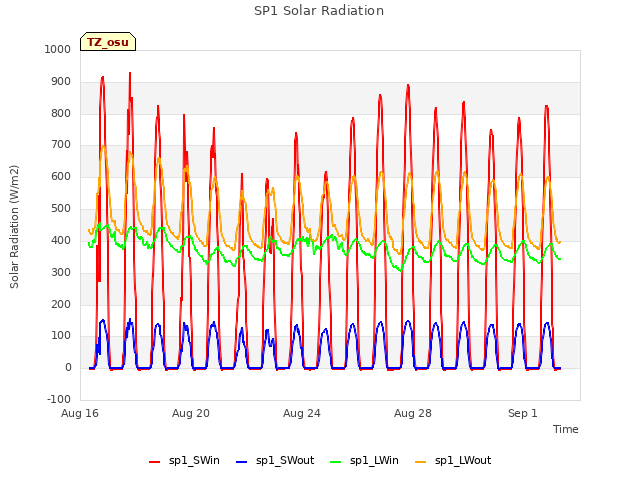Screen dimensions: 640x480
Task: Click the Solar Radiation (W/m2) axis title
Action: pos(14,227)
